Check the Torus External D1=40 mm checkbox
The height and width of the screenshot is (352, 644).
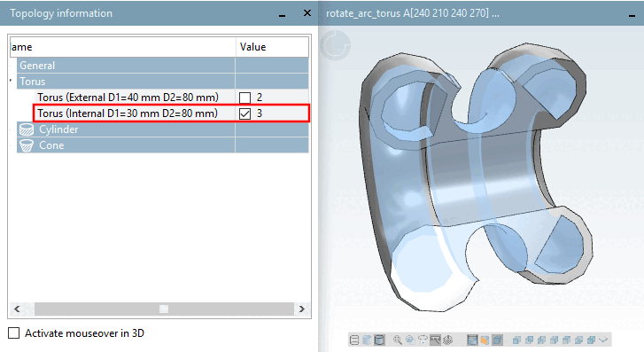tap(244, 98)
